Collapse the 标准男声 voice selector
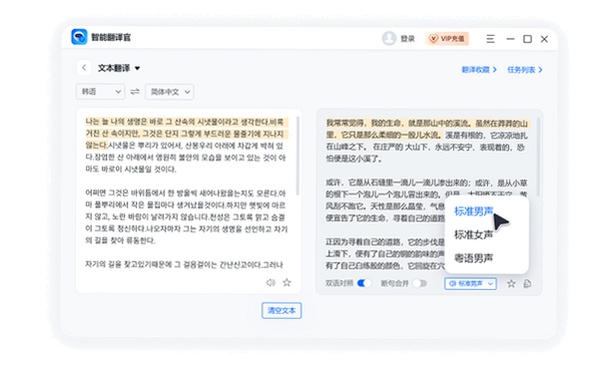This screenshot has width=590, height=366. point(470,284)
